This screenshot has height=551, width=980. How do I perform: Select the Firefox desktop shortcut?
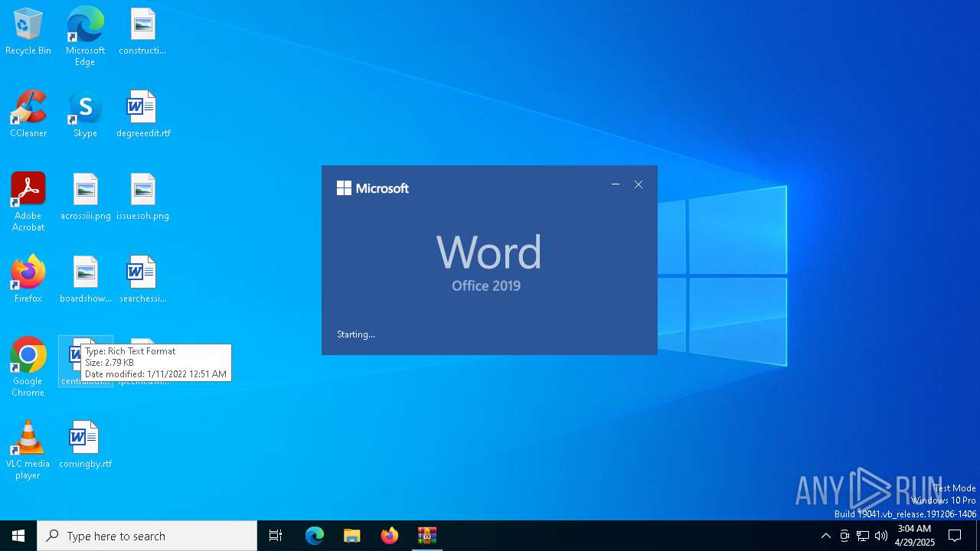click(x=28, y=280)
